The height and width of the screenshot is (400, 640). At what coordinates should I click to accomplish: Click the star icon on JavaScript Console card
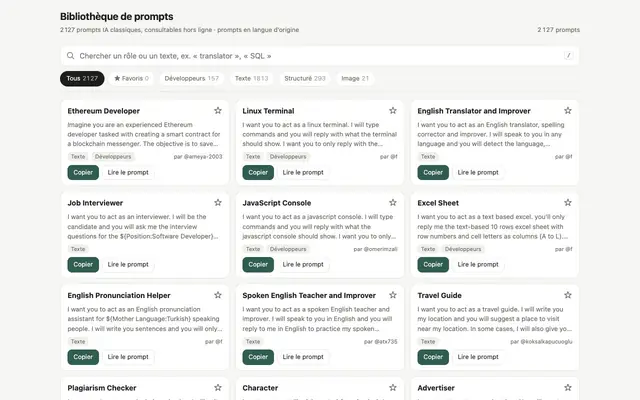(x=393, y=202)
